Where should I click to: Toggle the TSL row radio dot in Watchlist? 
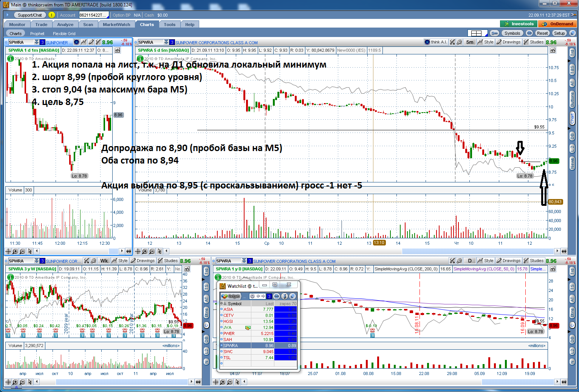(221, 358)
